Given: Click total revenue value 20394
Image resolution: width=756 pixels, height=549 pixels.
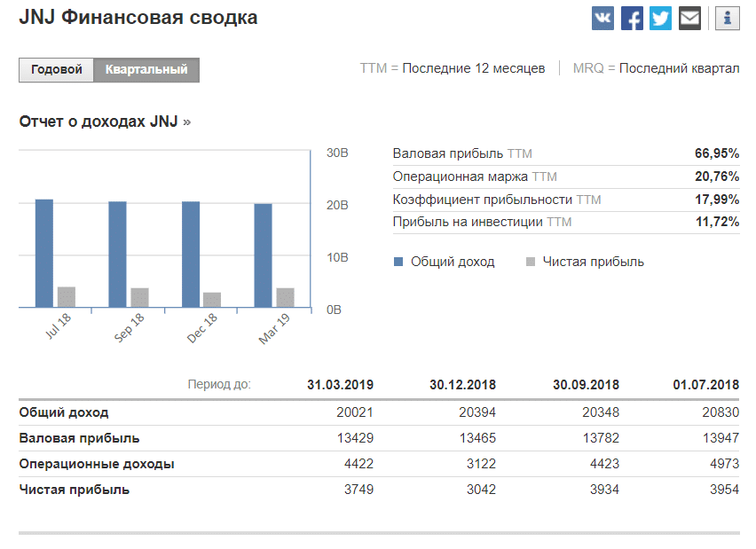Looking at the screenshot, I should [x=477, y=412].
